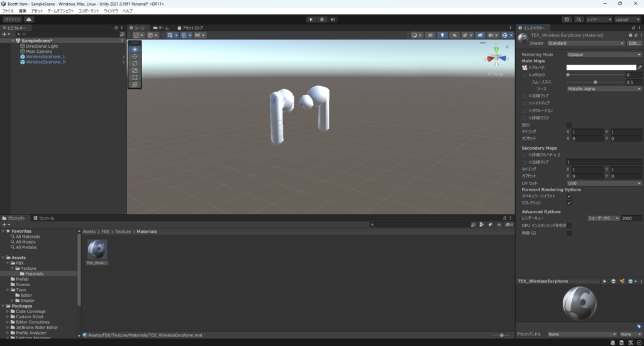Click the preview light toggle icon
The width and height of the screenshot is (644, 346).
point(622,281)
